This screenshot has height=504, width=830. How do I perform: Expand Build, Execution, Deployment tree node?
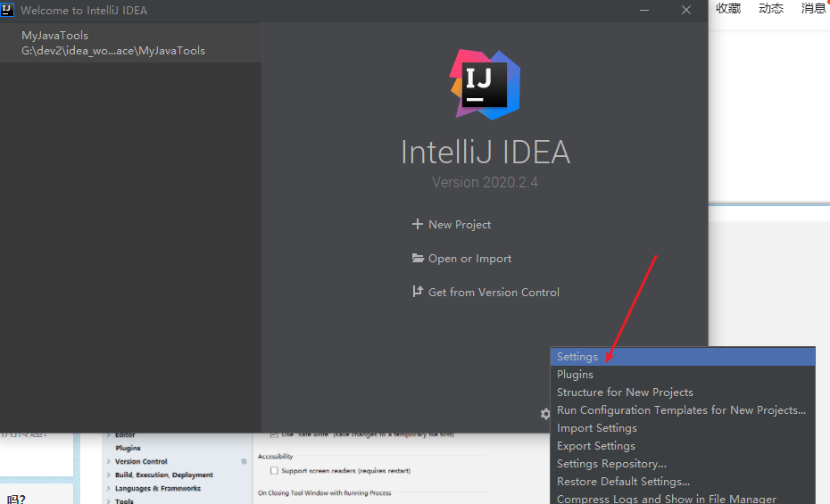[109, 475]
